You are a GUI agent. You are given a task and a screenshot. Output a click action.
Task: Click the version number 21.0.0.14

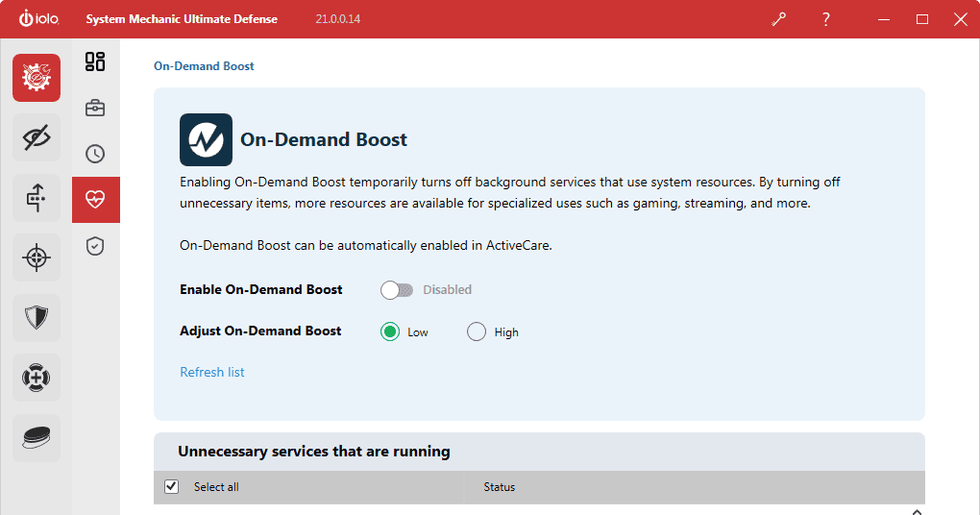tap(337, 19)
